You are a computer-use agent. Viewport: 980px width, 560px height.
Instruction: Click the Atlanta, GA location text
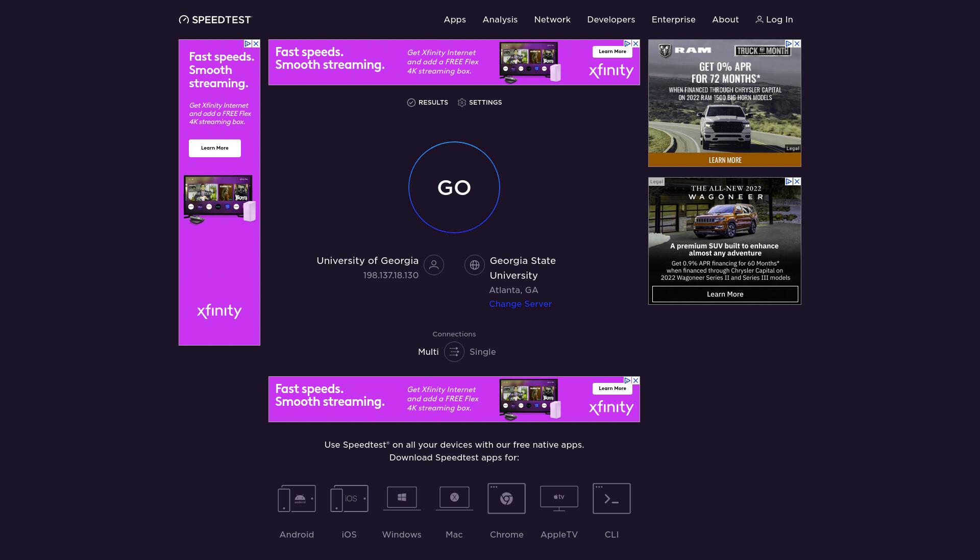[513, 290]
